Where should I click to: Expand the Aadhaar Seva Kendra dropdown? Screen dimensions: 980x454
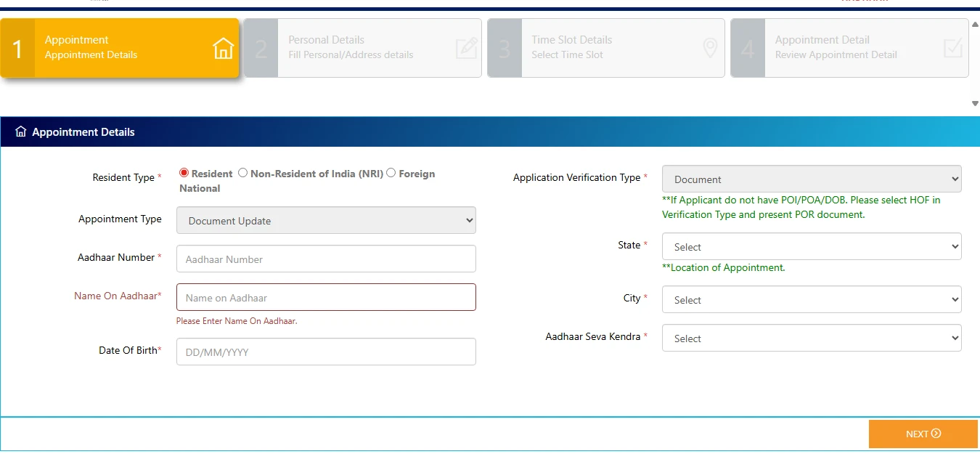[811, 338]
